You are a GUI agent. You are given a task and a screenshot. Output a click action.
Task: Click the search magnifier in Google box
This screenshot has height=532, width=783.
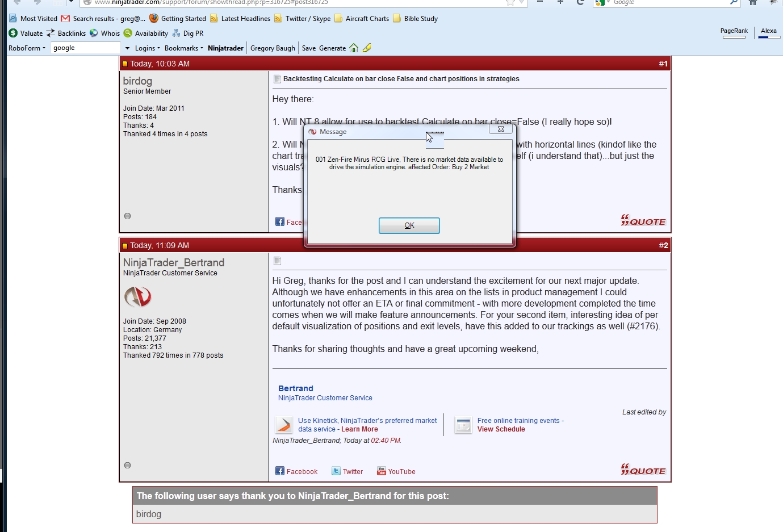(x=734, y=2)
